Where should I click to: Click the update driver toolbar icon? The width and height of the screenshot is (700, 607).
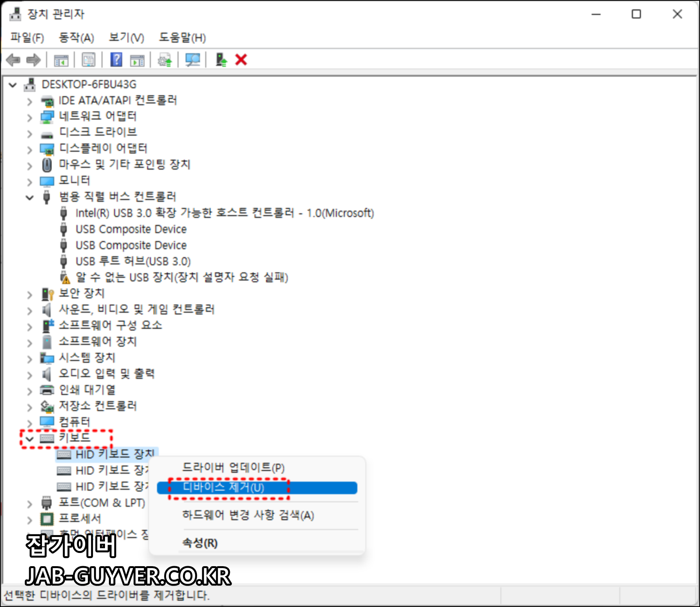click(164, 59)
